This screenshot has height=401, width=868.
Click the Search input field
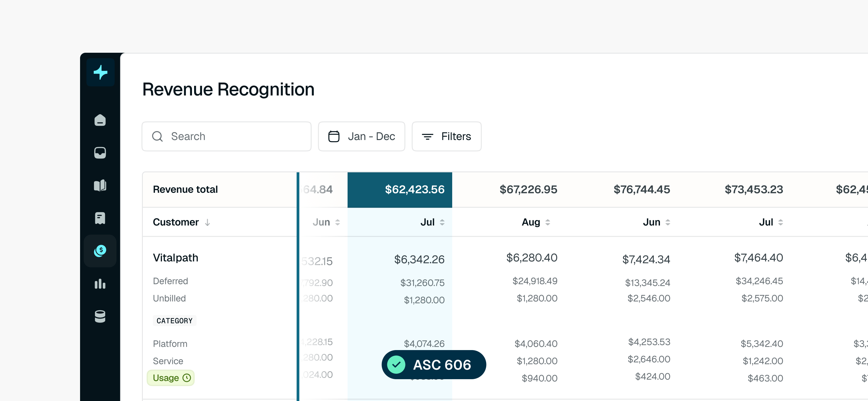(227, 136)
